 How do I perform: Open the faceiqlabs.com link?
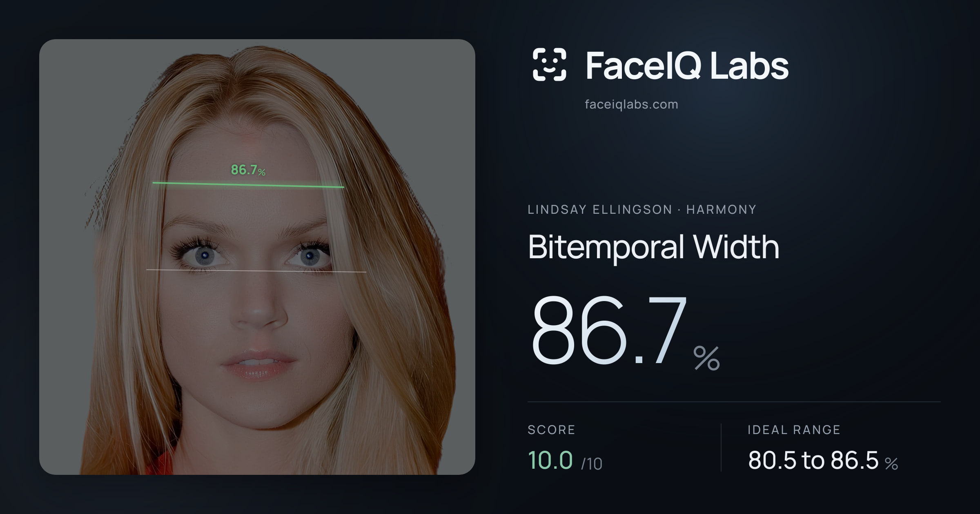631,104
